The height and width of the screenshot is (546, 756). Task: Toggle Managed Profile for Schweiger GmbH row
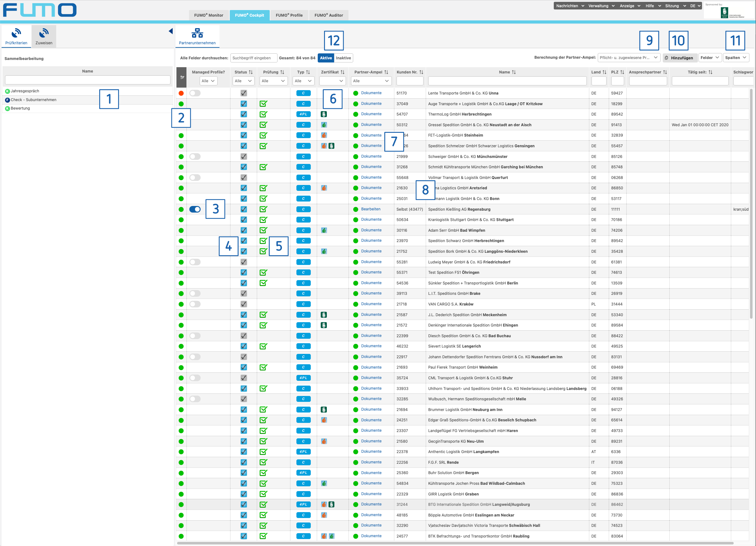[x=195, y=156]
